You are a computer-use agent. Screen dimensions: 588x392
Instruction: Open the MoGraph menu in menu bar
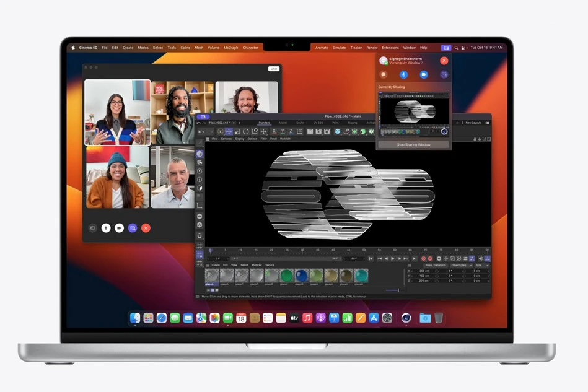230,48
